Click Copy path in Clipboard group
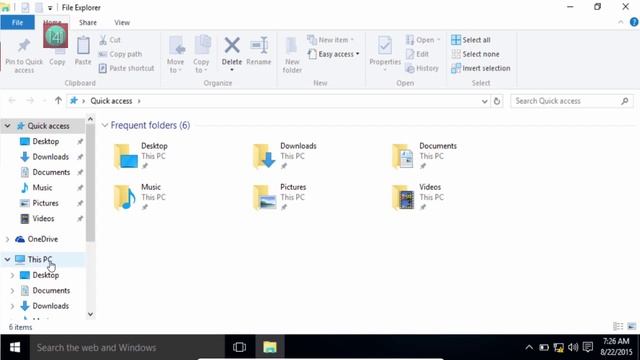The image size is (640, 360). (120, 54)
